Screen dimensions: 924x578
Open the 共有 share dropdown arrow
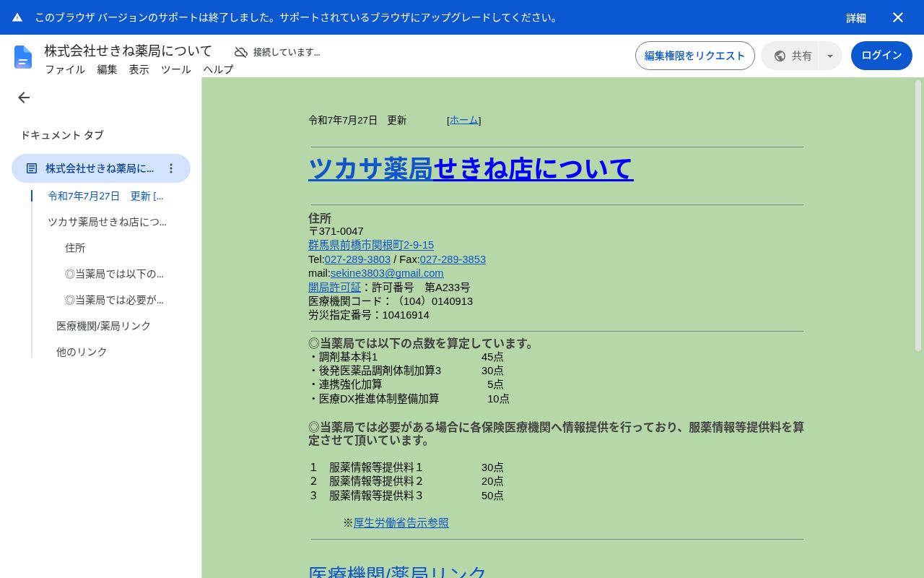coord(830,56)
